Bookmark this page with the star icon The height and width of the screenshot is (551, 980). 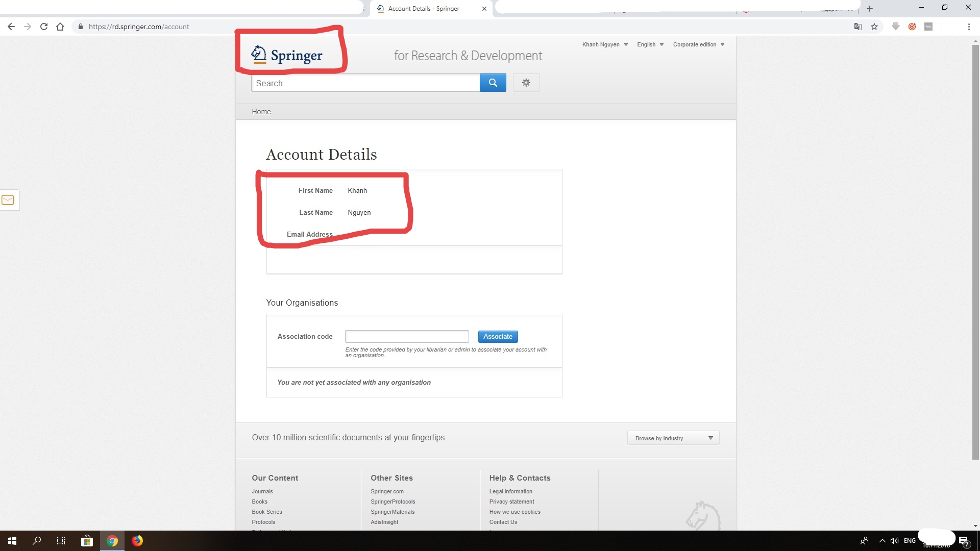point(874,27)
